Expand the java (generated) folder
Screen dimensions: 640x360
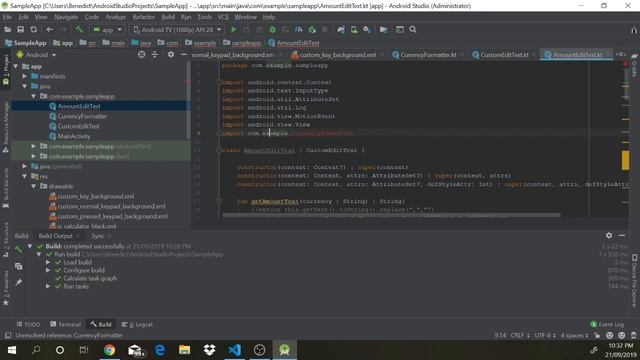coord(24,166)
